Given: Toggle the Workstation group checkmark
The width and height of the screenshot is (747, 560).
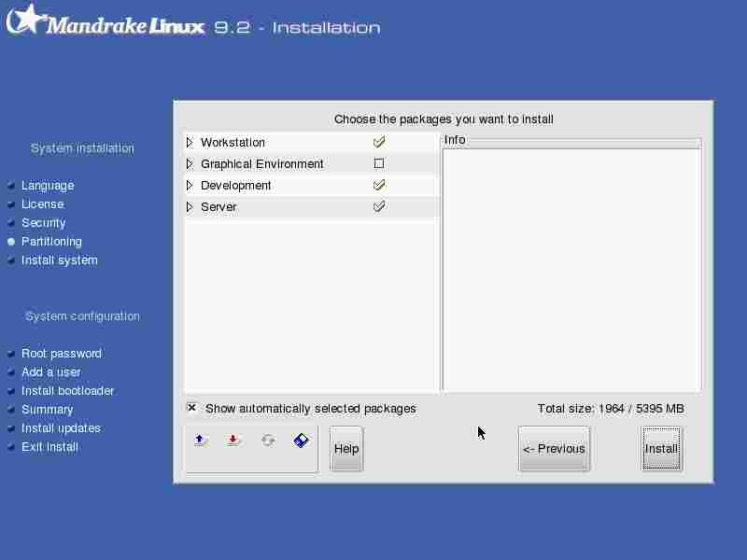Looking at the screenshot, I should pos(379,142).
